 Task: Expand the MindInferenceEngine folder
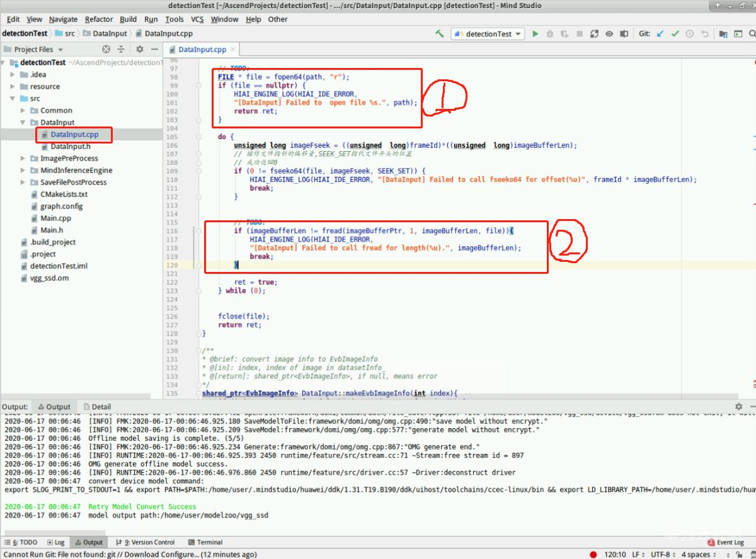click(x=23, y=170)
